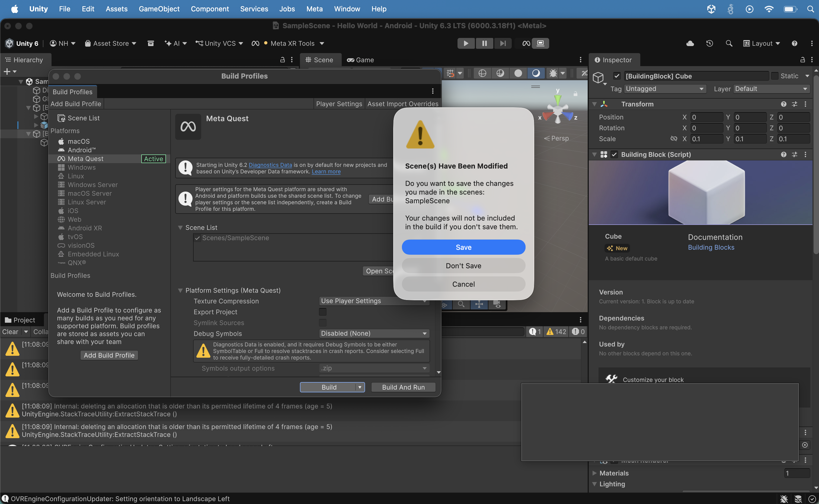Open the Building Blocks documentation link
The width and height of the screenshot is (819, 504).
point(711,247)
